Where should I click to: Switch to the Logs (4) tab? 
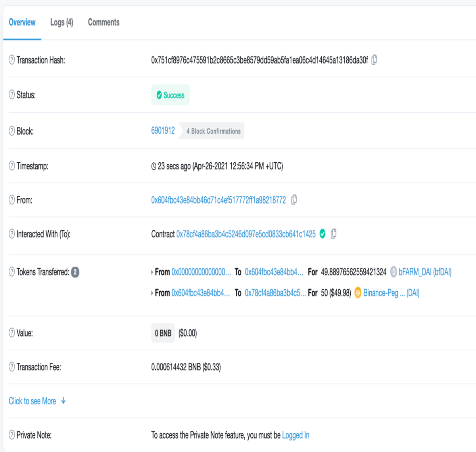(61, 22)
